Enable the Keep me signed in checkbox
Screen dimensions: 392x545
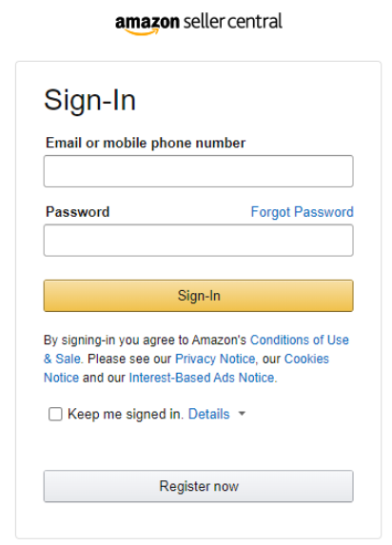[x=55, y=414]
